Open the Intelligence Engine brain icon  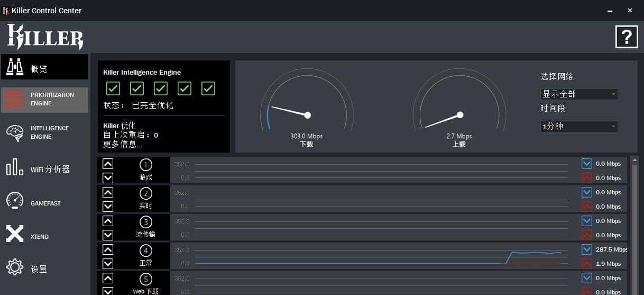click(15, 132)
